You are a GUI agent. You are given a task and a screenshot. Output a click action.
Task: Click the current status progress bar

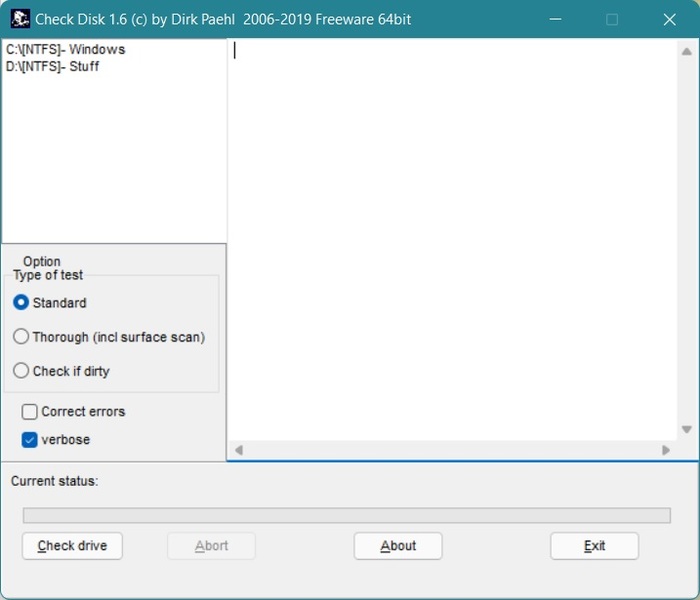pos(346,515)
